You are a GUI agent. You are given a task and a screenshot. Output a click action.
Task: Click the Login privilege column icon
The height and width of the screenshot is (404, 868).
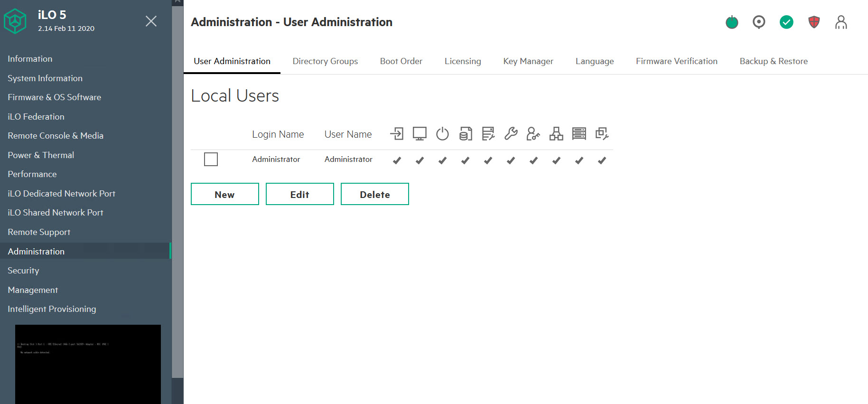click(397, 134)
